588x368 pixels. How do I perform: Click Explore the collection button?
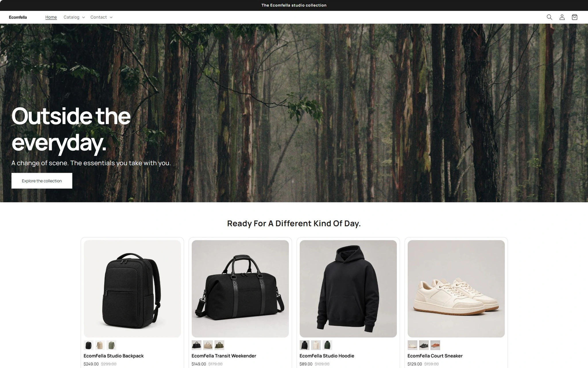(x=42, y=181)
